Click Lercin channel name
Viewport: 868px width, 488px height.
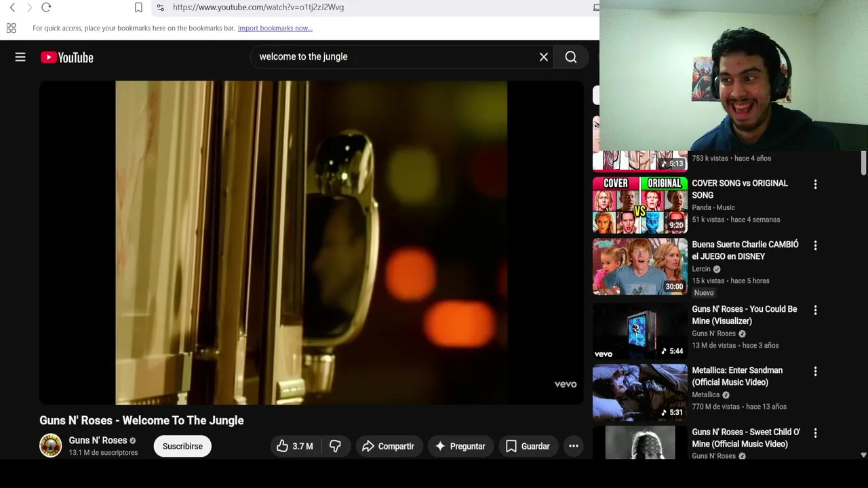tap(701, 269)
